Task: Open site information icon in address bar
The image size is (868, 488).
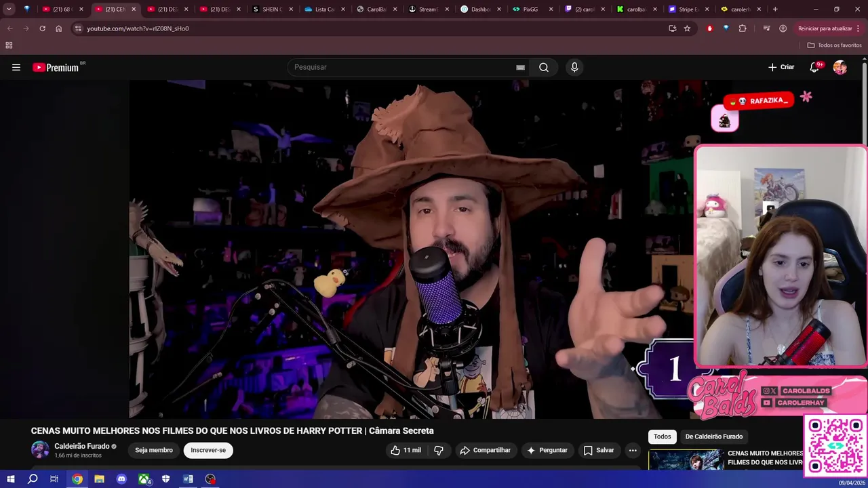Action: pos(78,28)
